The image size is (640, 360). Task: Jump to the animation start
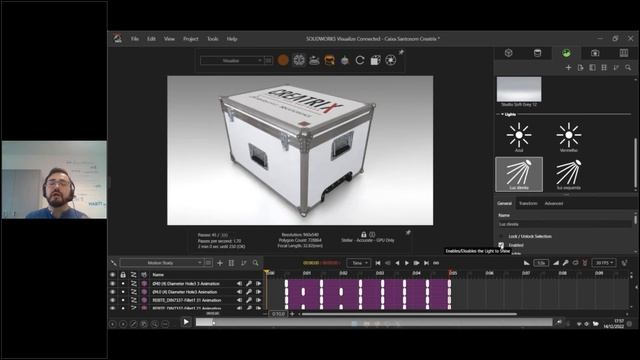pos(378,263)
